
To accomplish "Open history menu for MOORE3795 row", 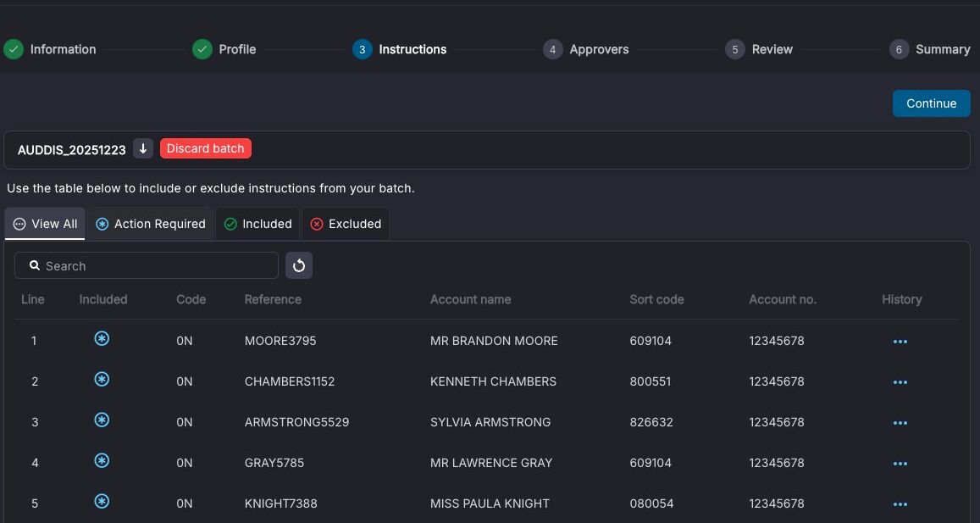I will pos(900,342).
